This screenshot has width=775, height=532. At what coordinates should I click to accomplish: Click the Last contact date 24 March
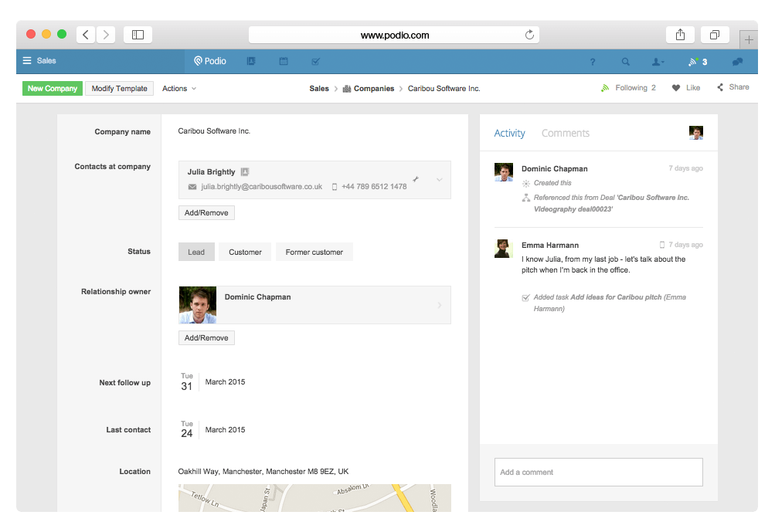(212, 430)
